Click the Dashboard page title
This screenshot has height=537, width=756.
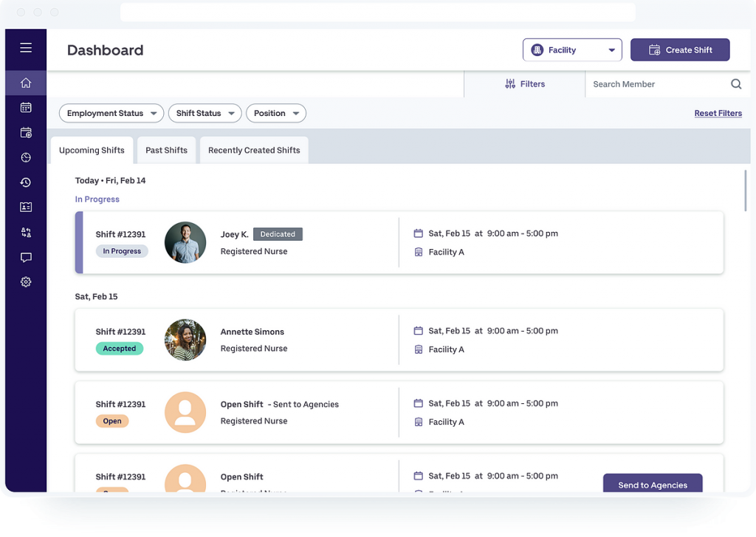[x=105, y=50]
